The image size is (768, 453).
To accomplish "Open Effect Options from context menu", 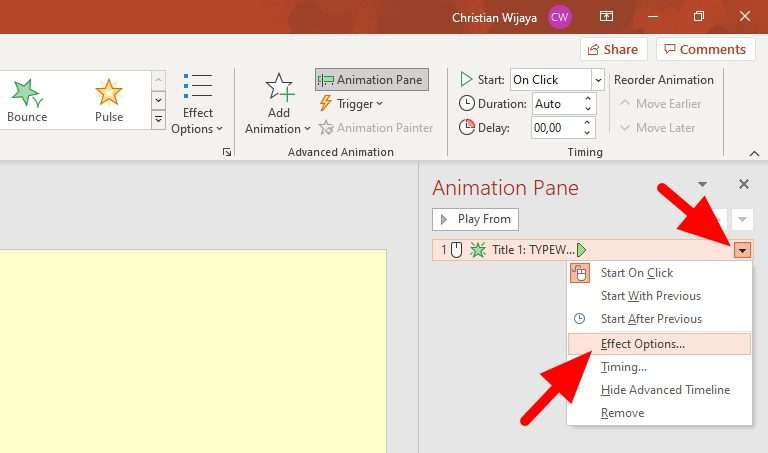I will (642, 344).
